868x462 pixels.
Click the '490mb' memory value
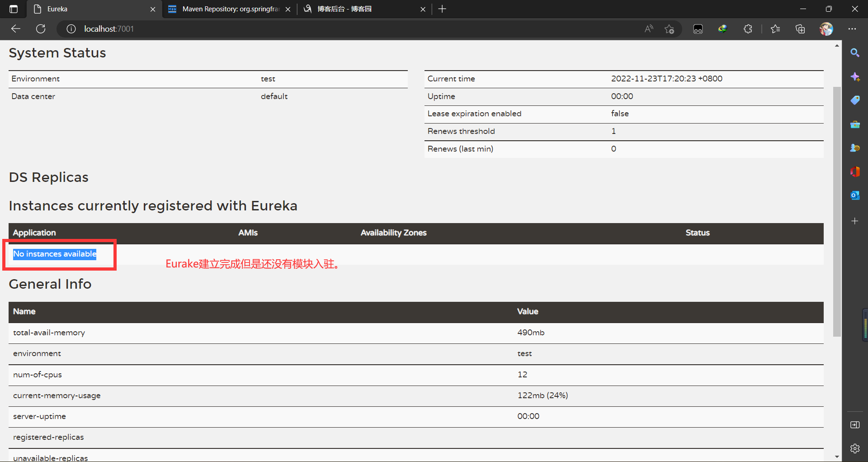point(531,333)
